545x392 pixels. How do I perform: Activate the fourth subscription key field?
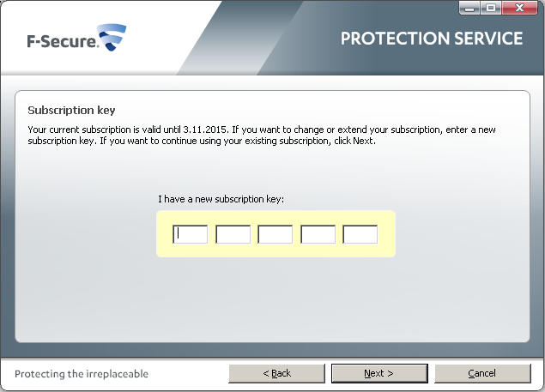[x=318, y=234]
